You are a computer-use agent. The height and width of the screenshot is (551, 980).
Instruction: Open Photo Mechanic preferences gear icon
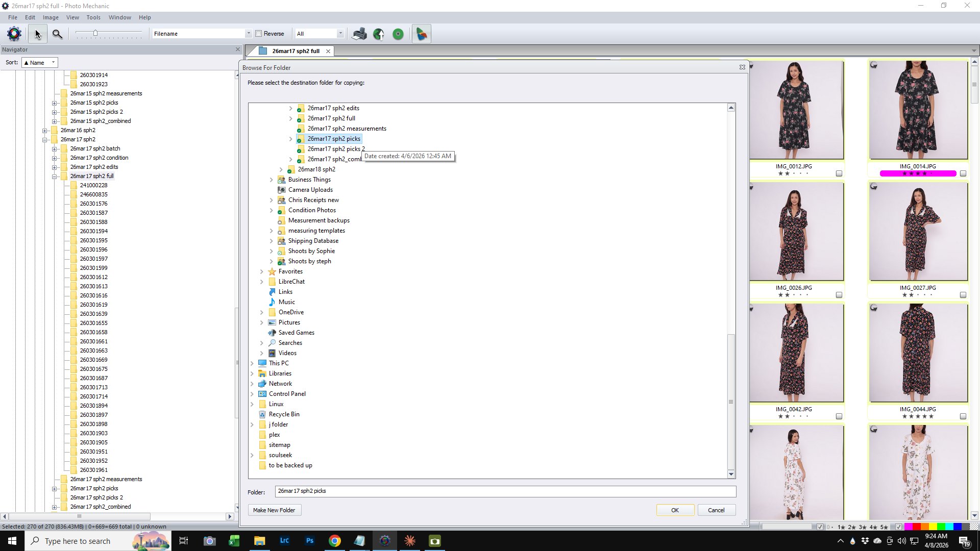point(14,34)
